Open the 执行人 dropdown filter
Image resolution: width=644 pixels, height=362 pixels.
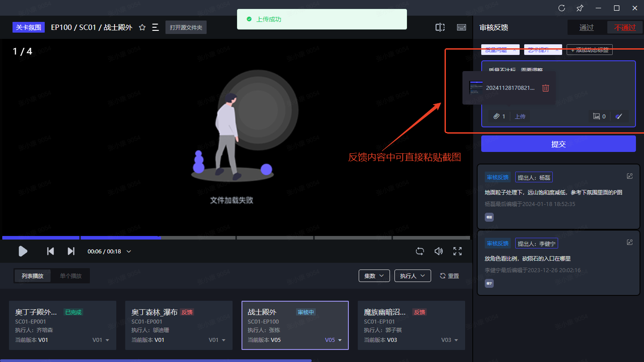coord(412,276)
